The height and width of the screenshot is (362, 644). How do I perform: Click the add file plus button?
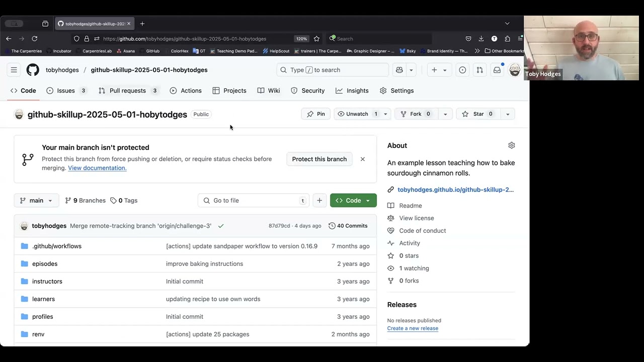pyautogui.click(x=319, y=201)
